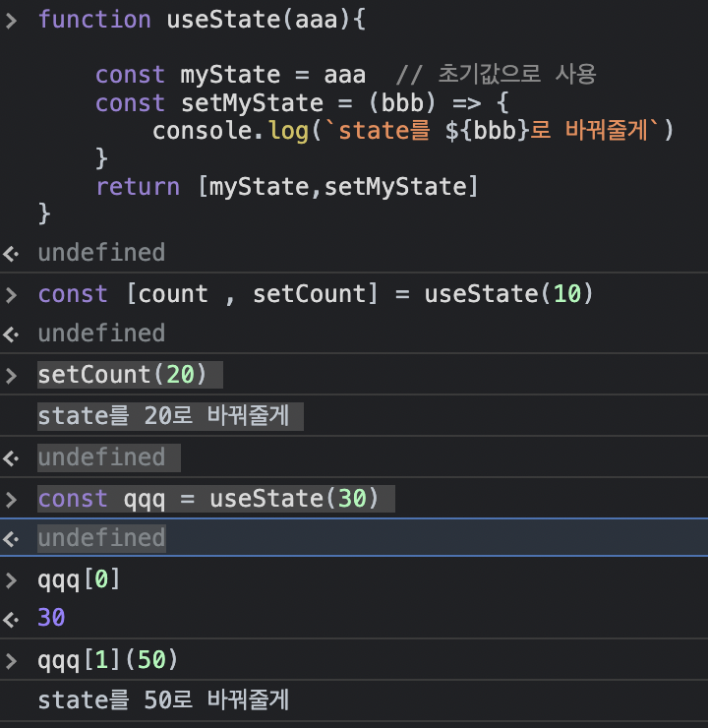
Task: Click the 'undefined' in the blue selected row
Action: (x=101, y=538)
